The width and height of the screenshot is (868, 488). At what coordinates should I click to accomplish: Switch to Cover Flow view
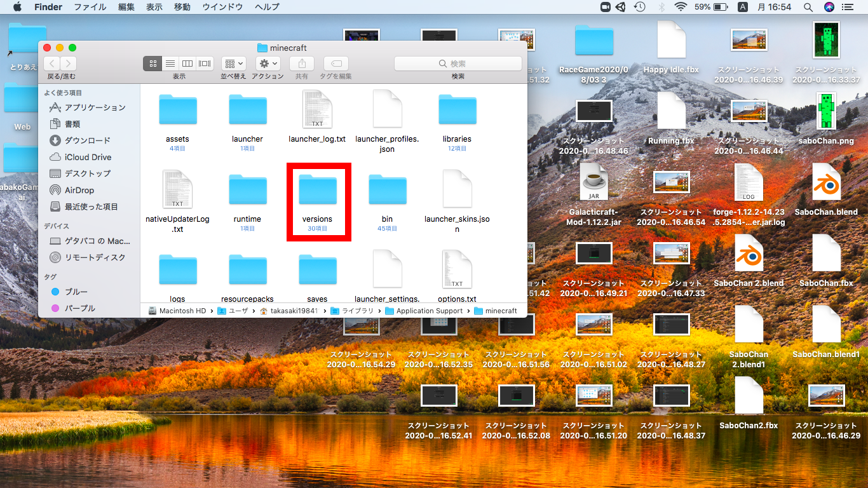coord(205,64)
